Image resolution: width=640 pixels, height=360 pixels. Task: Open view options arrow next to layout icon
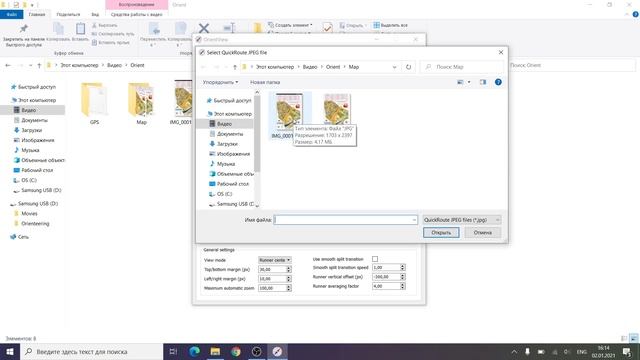point(469,82)
